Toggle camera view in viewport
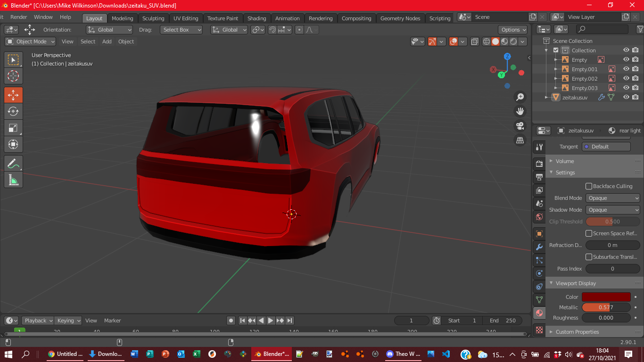 520,126
